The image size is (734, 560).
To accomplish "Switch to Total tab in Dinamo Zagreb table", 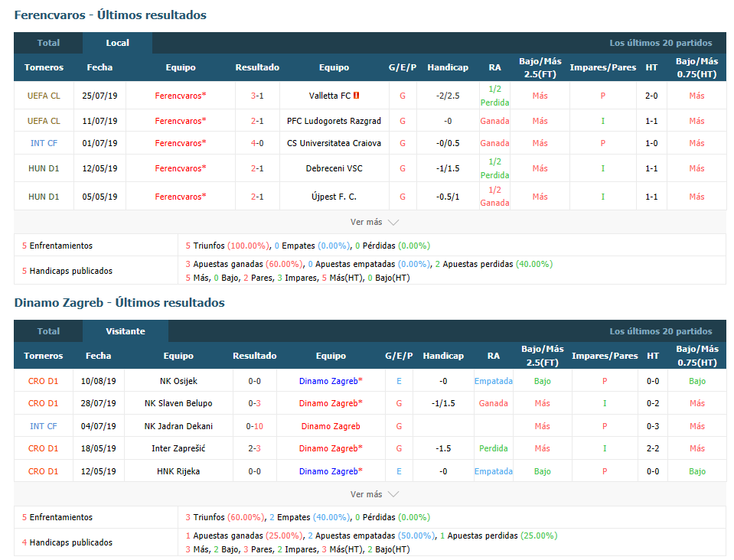I will 48,331.
